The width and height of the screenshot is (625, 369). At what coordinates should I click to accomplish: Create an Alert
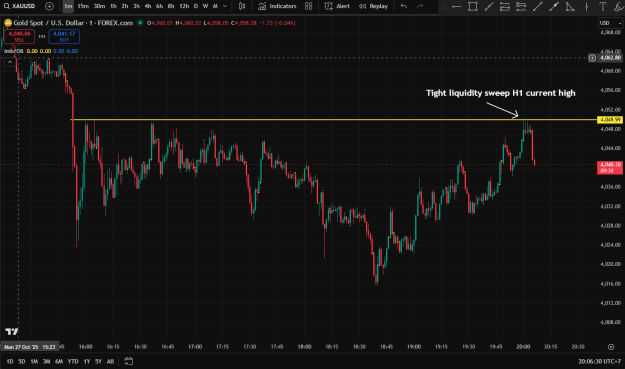(x=337, y=6)
